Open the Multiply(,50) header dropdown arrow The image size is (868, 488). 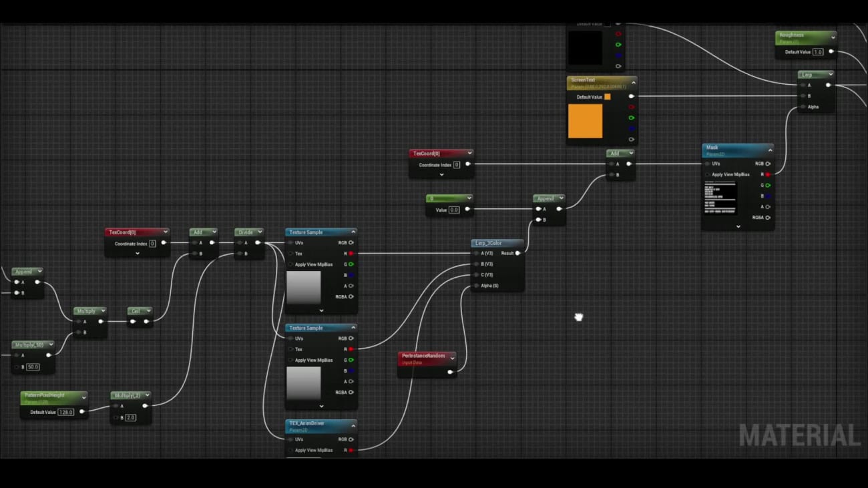click(x=51, y=344)
